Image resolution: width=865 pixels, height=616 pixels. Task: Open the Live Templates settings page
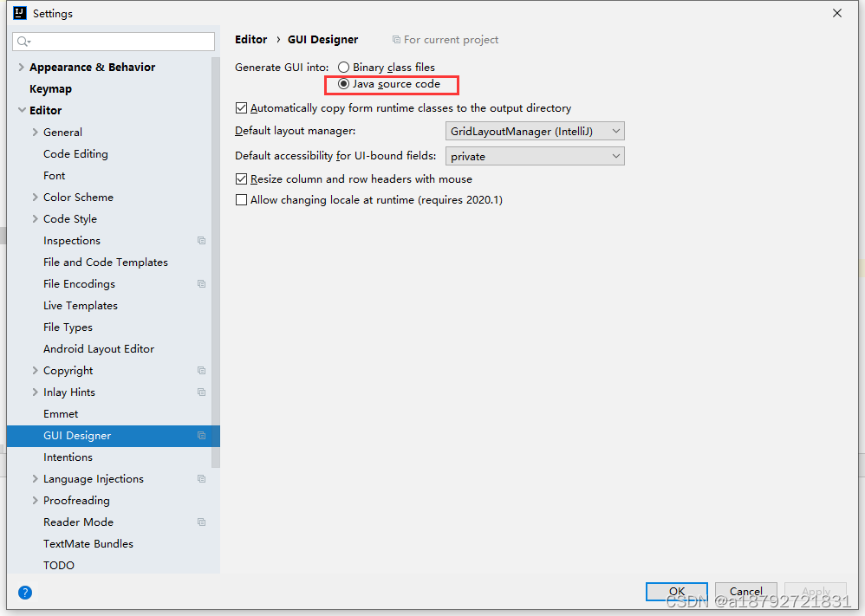point(81,306)
